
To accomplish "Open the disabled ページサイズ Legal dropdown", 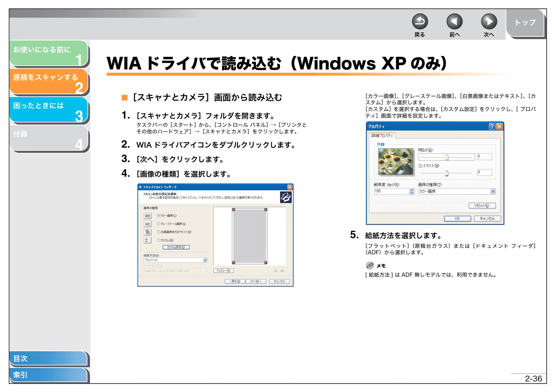I will click(x=175, y=271).
